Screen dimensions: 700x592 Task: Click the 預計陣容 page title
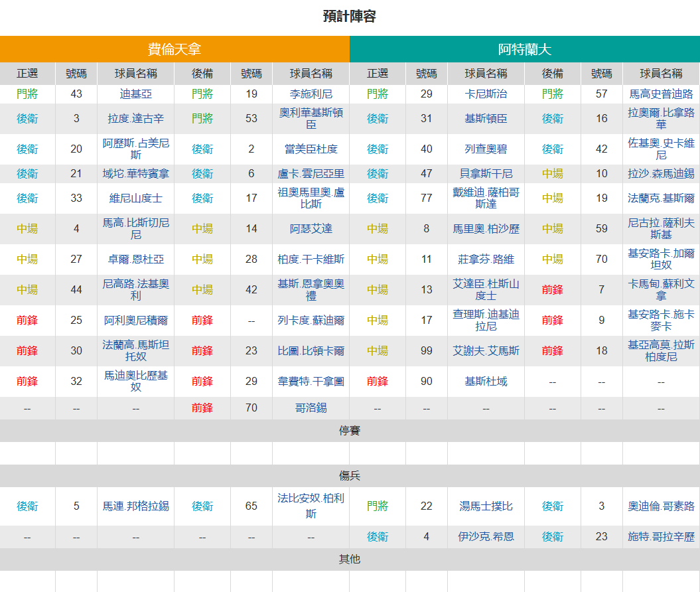tap(350, 17)
